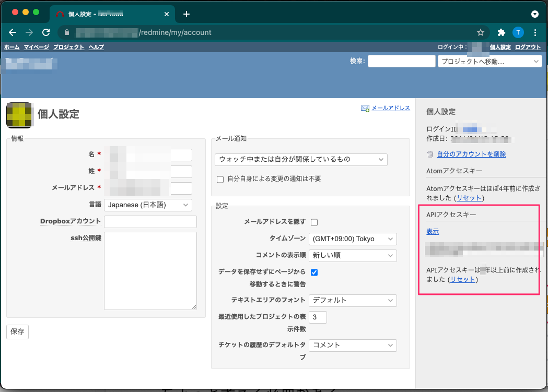
Task: Open the タイムゾーン dropdown
Action: 353,239
